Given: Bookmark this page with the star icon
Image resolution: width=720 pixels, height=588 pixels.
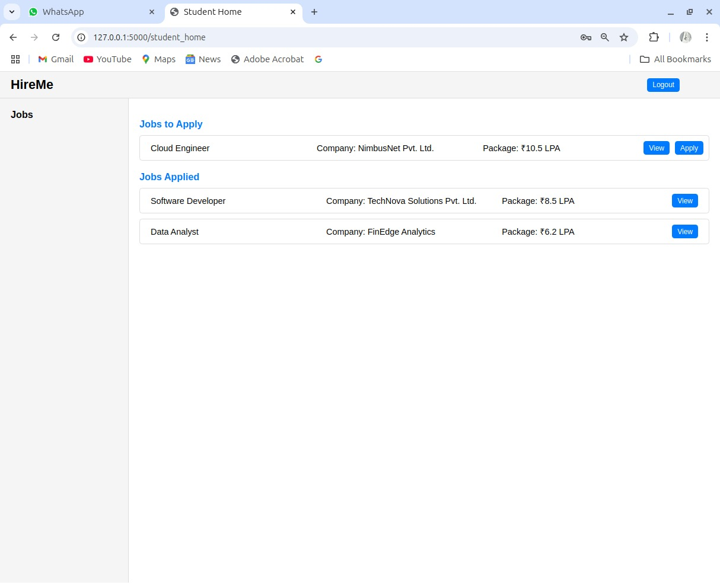Looking at the screenshot, I should click(x=624, y=37).
